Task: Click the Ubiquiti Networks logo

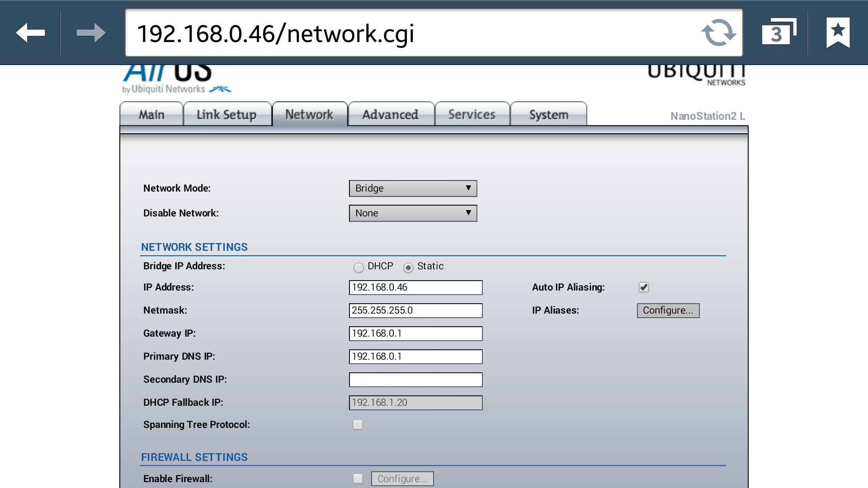Action: point(696,75)
